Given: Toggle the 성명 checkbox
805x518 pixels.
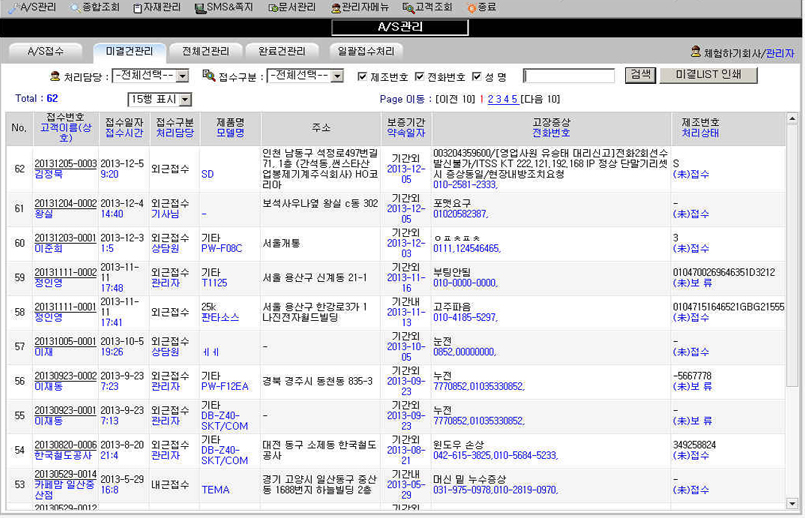Looking at the screenshot, I should pos(477,76).
